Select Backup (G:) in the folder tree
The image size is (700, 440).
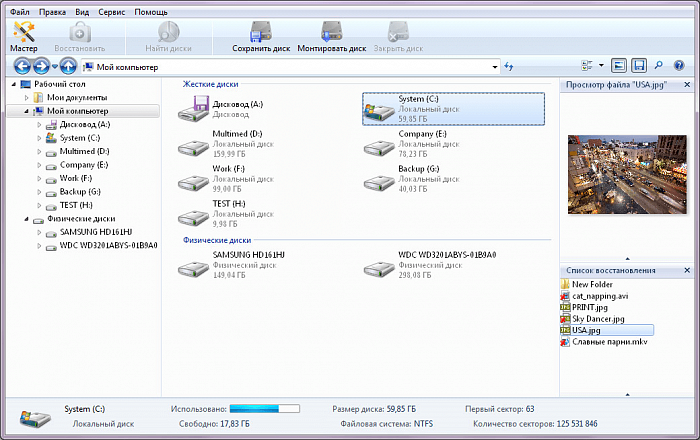click(80, 191)
